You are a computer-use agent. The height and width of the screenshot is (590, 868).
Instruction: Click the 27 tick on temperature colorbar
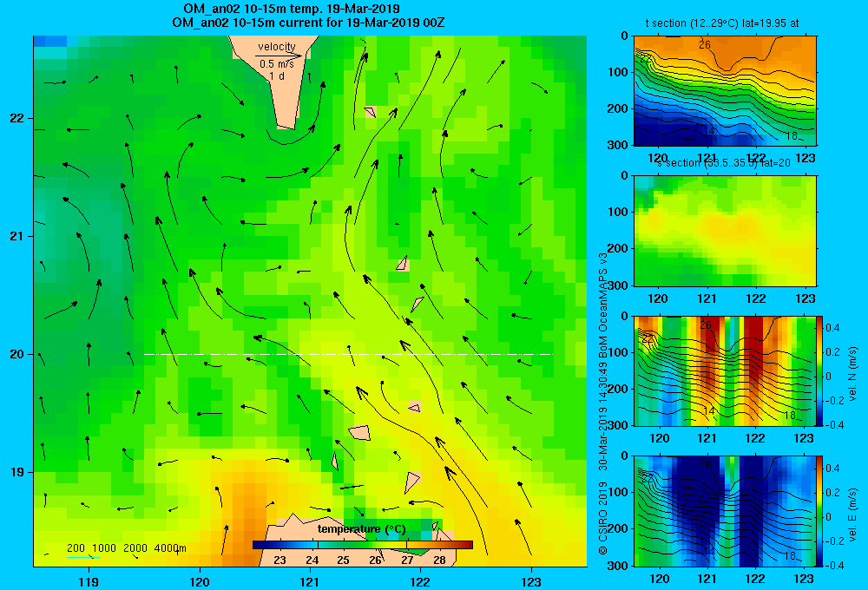point(407,560)
